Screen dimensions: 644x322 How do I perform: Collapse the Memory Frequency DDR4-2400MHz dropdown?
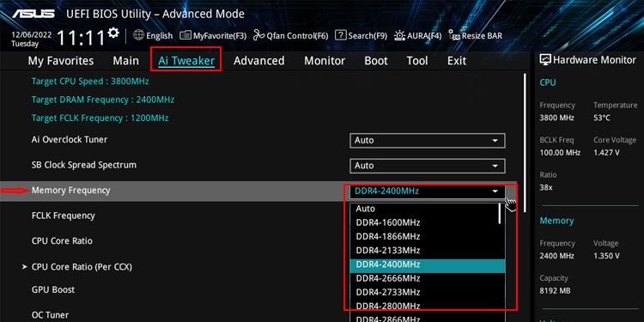click(427, 191)
